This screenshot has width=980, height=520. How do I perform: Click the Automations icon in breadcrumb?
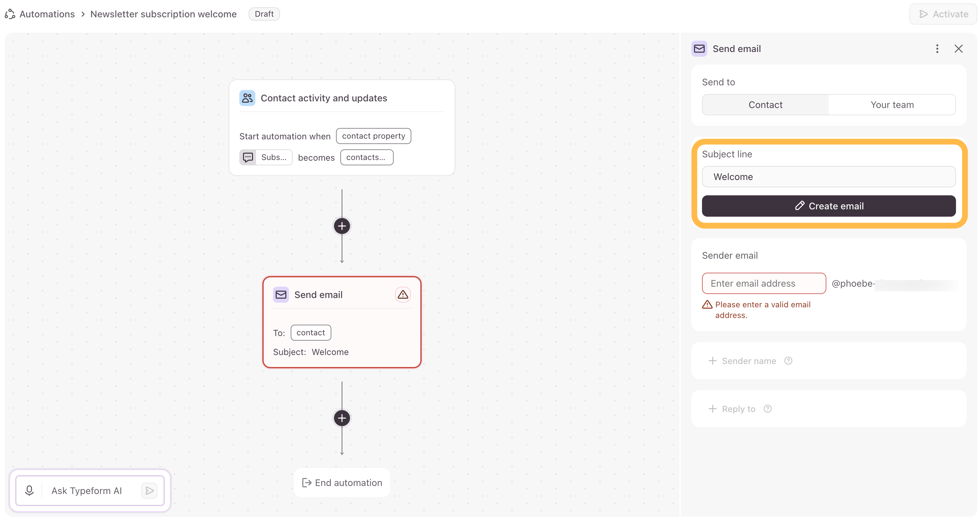pos(10,14)
